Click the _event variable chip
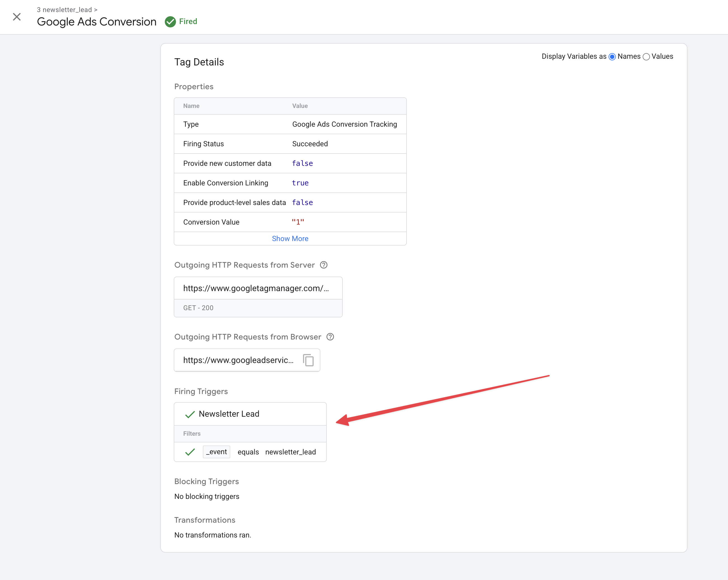Image resolution: width=728 pixels, height=580 pixels. point(217,452)
